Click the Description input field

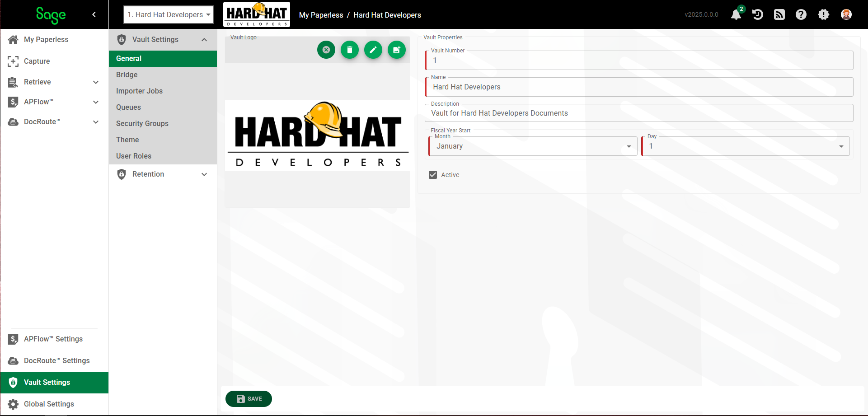639,113
